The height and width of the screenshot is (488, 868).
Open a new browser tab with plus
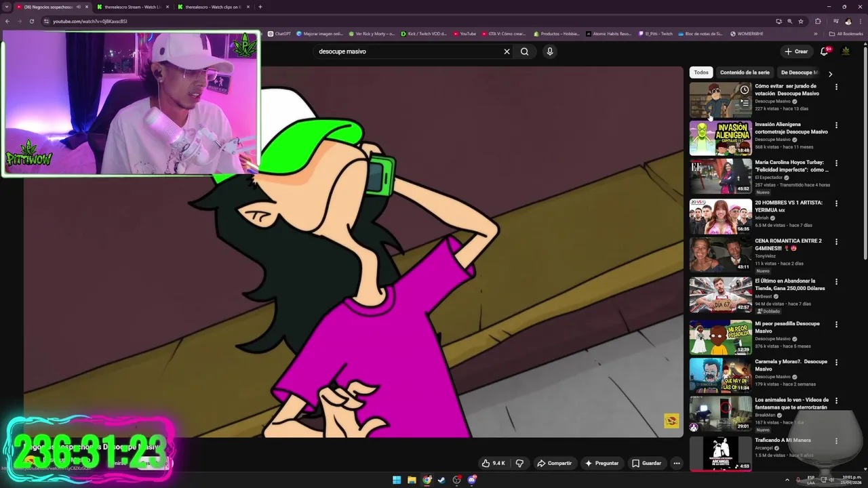[260, 7]
